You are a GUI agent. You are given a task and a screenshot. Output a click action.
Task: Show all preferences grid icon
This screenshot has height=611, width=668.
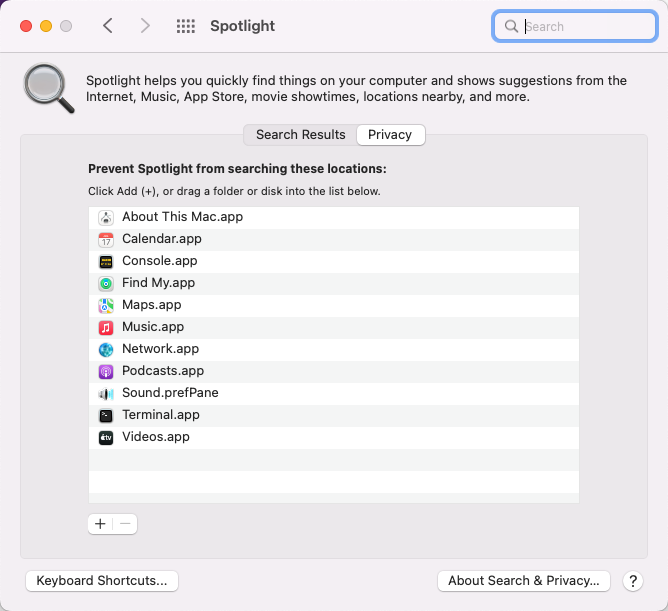click(186, 26)
